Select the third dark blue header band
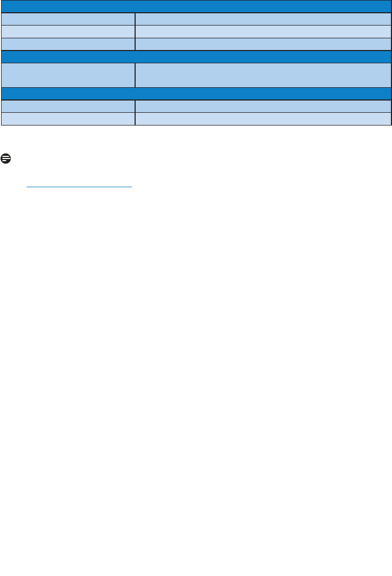This screenshot has width=392, height=576. pyautogui.click(x=196, y=94)
